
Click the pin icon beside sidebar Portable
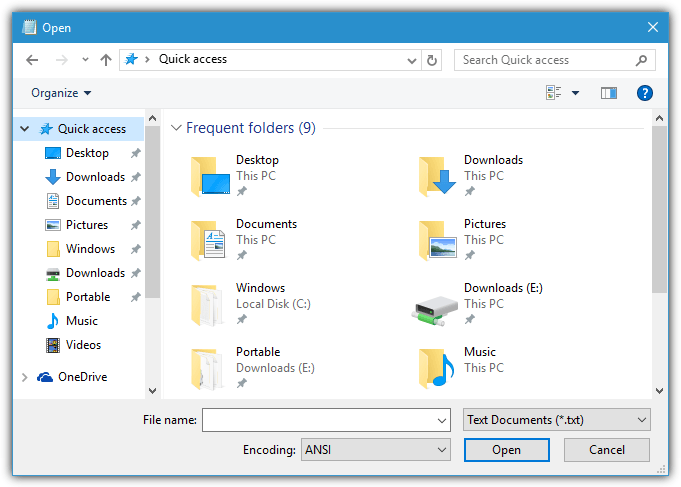click(x=136, y=297)
